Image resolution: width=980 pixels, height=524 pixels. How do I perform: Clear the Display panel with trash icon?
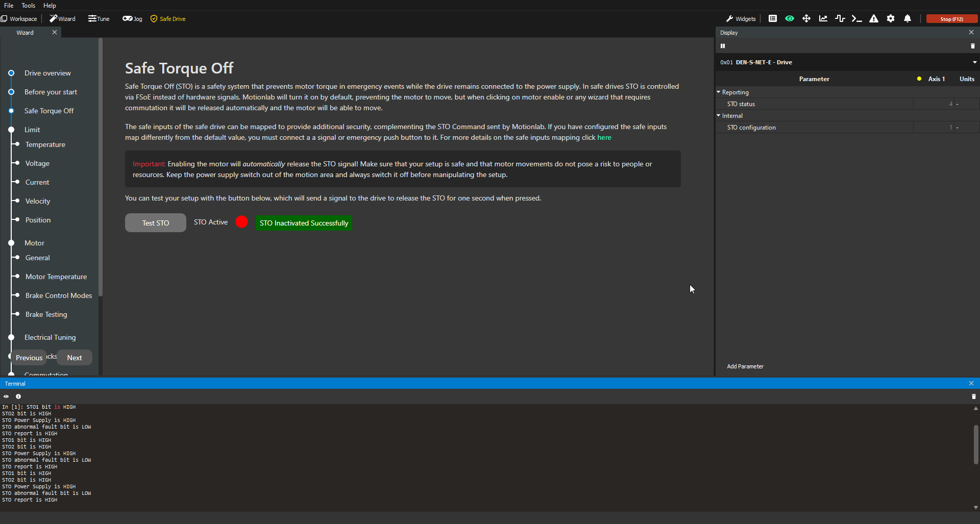click(x=972, y=46)
